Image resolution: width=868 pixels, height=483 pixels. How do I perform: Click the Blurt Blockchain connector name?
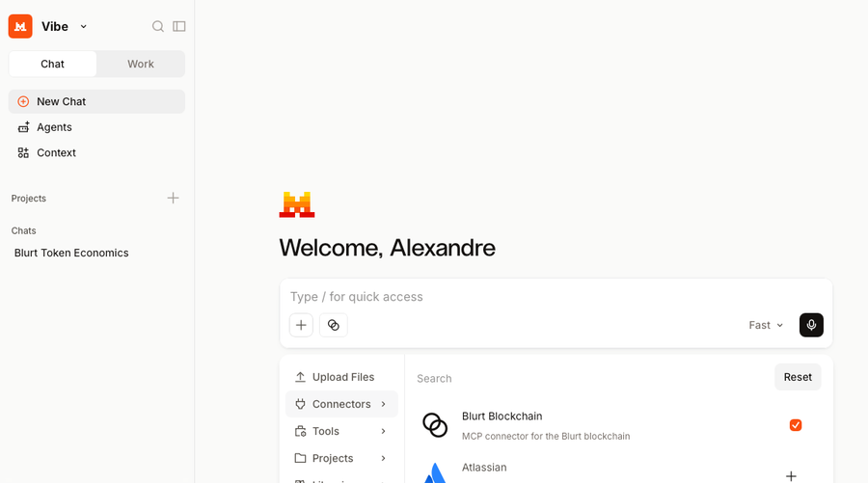pos(502,416)
